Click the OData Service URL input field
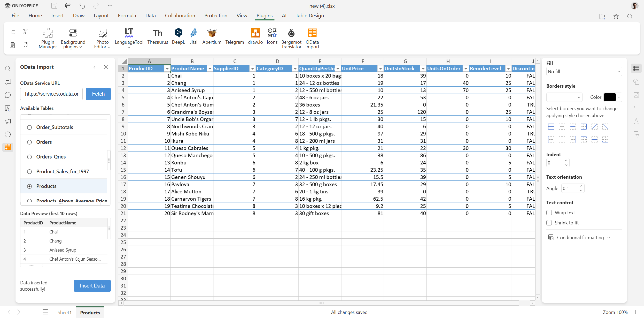Screen dimensions: 644x318 point(51,94)
